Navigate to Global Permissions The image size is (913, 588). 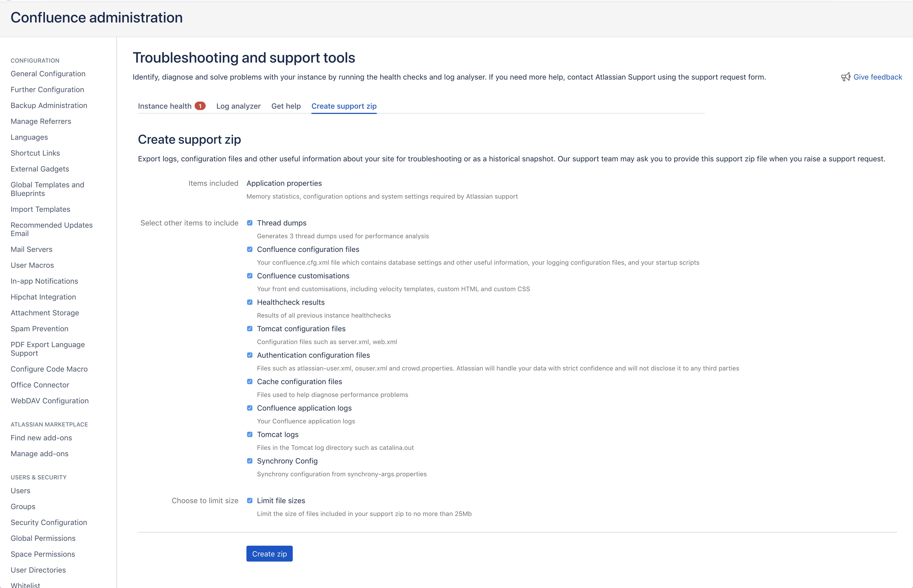point(43,538)
